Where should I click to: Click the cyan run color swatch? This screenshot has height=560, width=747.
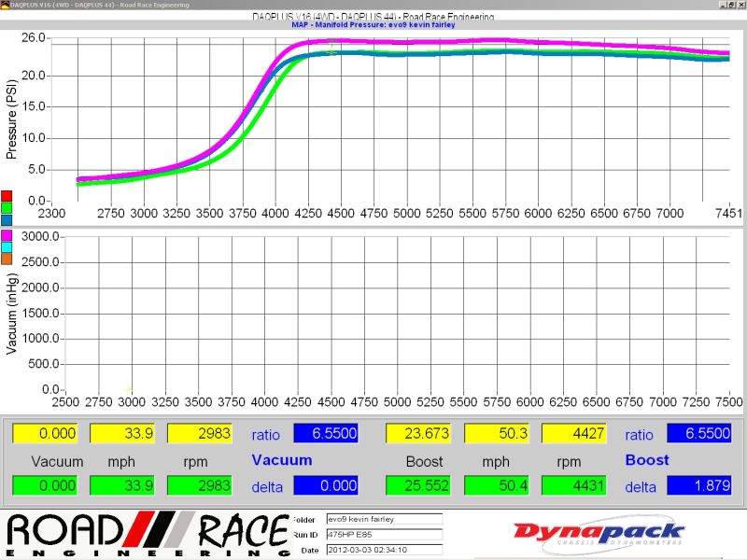point(7,247)
